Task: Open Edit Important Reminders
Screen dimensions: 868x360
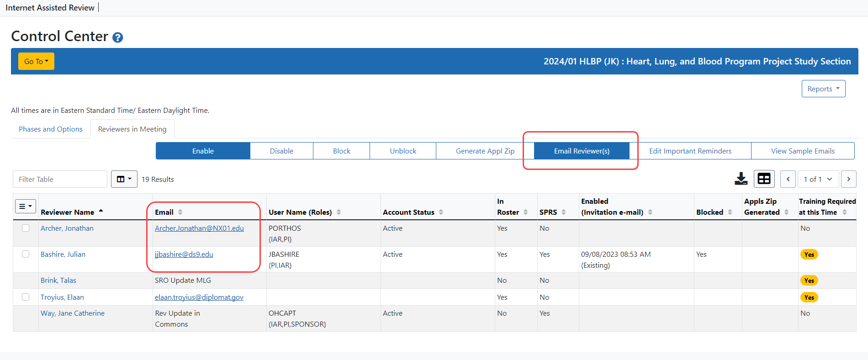Action: click(690, 151)
